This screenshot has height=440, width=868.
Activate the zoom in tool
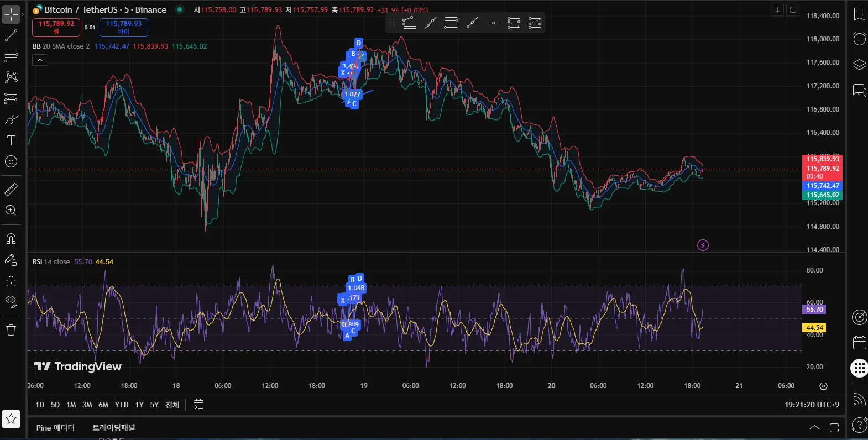[x=11, y=211]
